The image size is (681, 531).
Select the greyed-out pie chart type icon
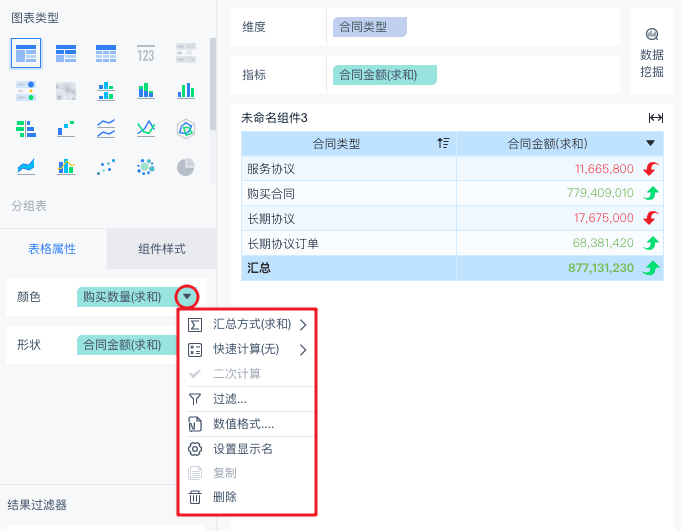186,167
